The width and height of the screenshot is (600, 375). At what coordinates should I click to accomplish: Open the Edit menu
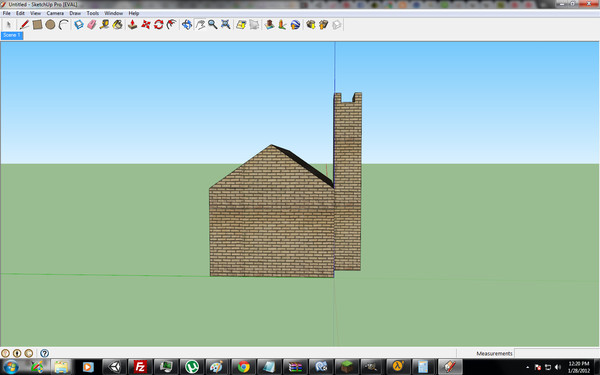20,13
